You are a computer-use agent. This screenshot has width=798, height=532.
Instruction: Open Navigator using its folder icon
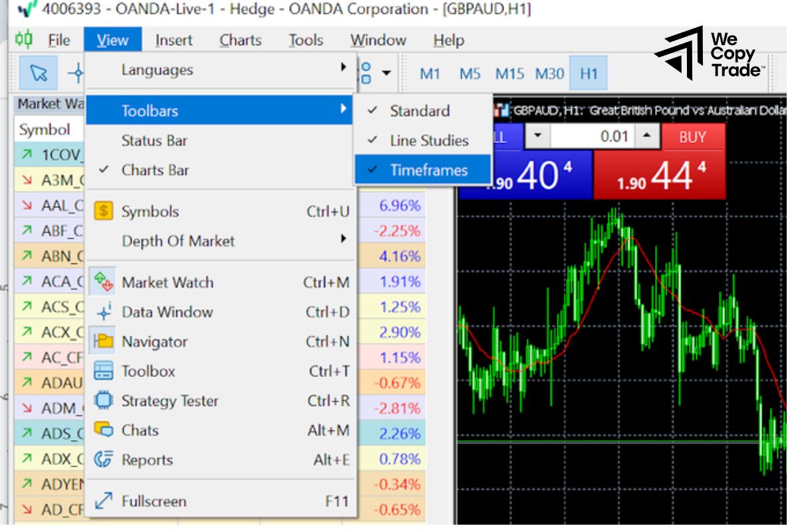click(103, 342)
